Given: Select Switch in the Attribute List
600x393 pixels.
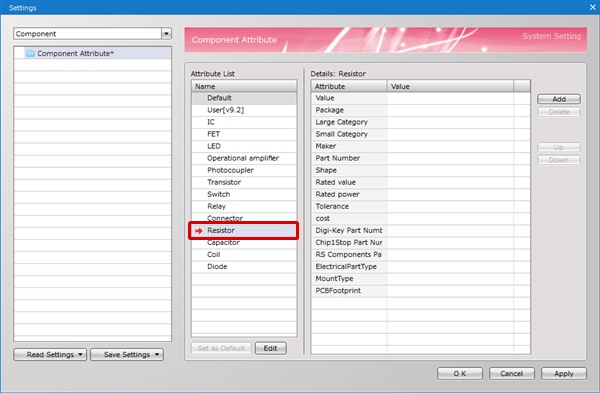Looking at the screenshot, I should click(244, 194).
